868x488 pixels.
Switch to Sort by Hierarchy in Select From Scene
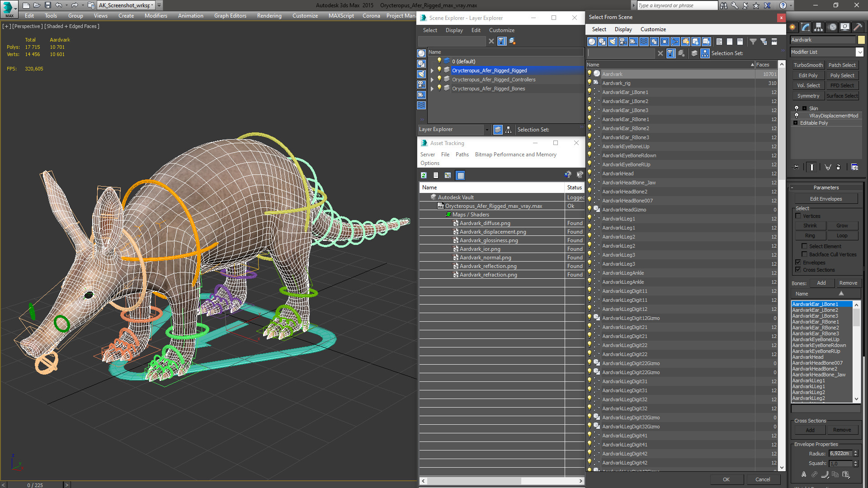click(x=705, y=53)
